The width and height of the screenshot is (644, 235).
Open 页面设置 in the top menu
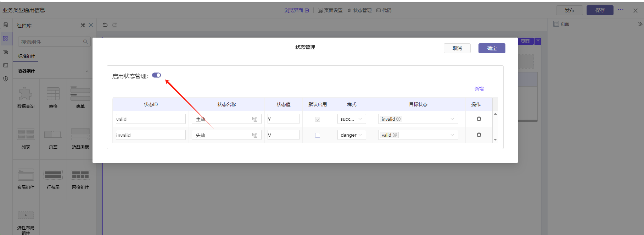330,10
